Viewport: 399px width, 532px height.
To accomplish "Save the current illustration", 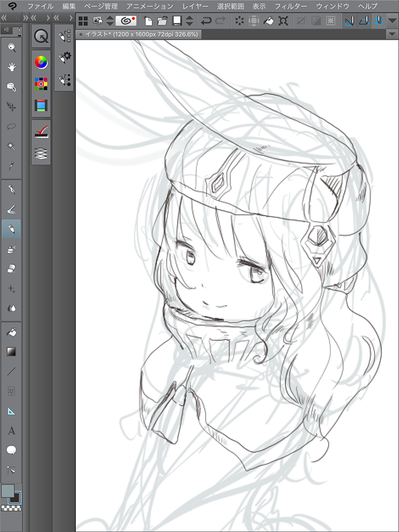I will click(x=177, y=21).
